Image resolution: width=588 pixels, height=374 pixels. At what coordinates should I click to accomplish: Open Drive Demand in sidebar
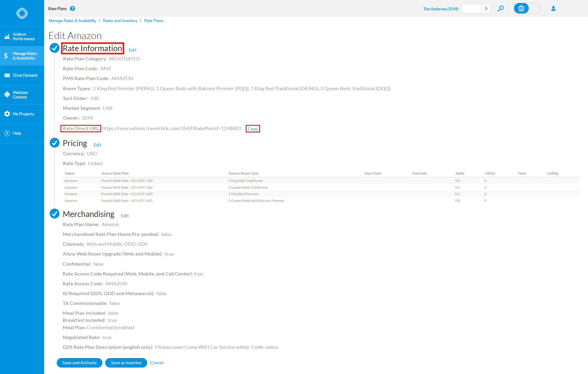[22, 75]
